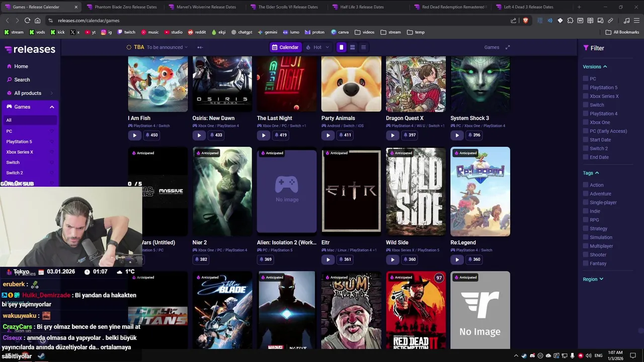Open the Brave hamburger menu
The height and width of the screenshot is (362, 644).
click(636, 21)
